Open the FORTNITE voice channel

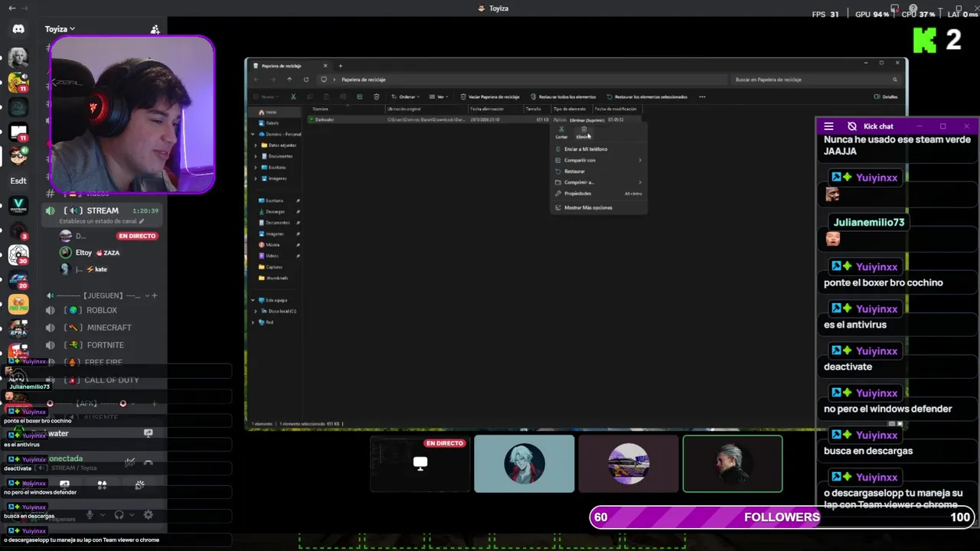pyautogui.click(x=105, y=345)
